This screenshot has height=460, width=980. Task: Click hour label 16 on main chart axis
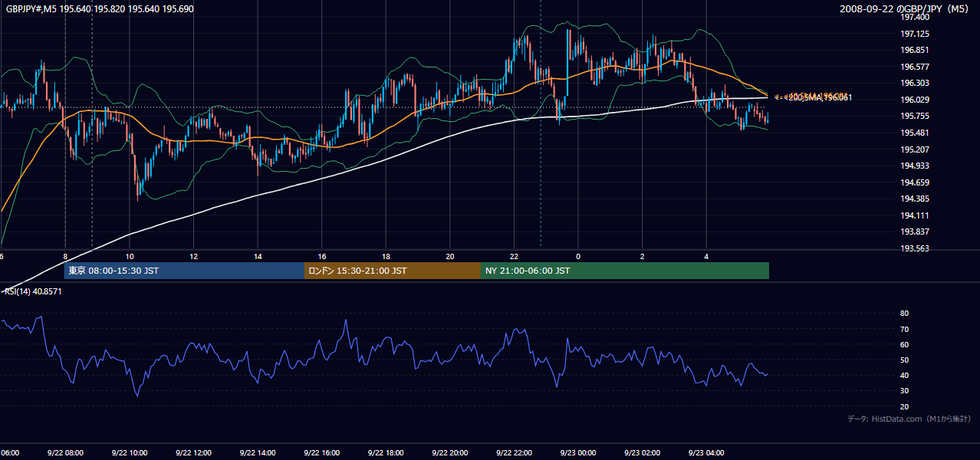pyautogui.click(x=322, y=256)
